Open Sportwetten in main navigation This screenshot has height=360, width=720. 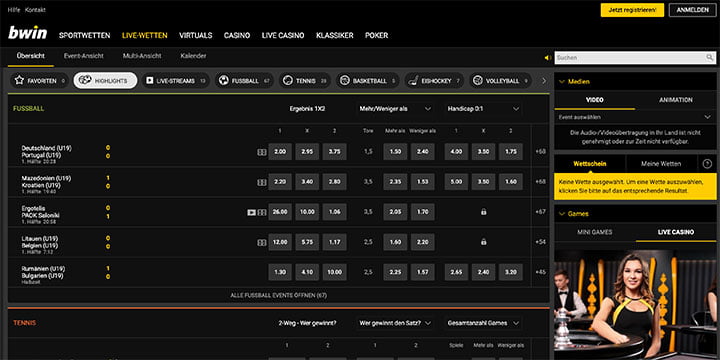click(x=84, y=35)
